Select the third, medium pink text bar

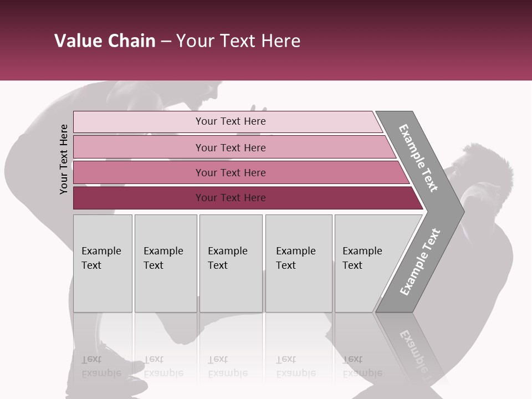pyautogui.click(x=231, y=172)
